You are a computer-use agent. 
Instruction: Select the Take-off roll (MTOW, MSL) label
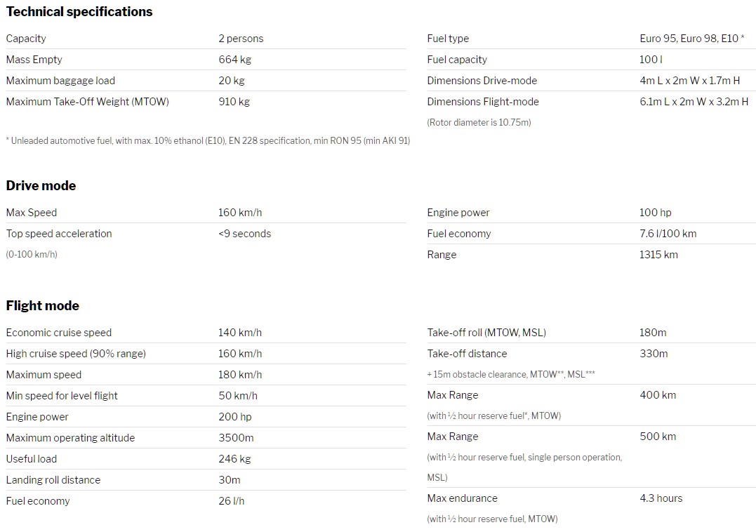[486, 333]
